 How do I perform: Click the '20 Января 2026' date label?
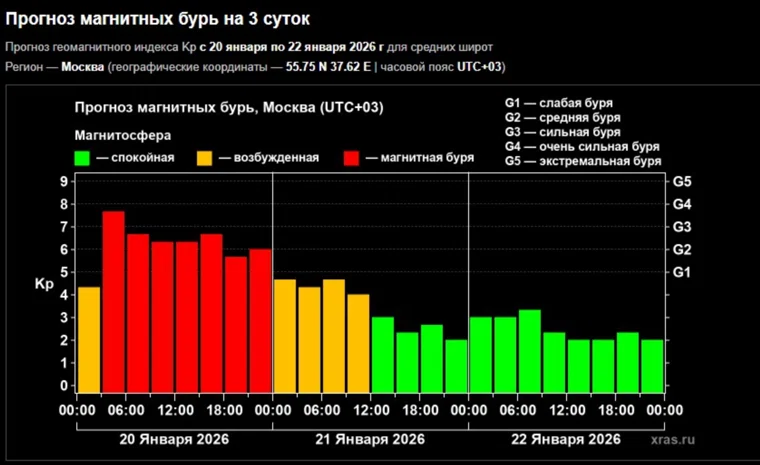(x=175, y=439)
